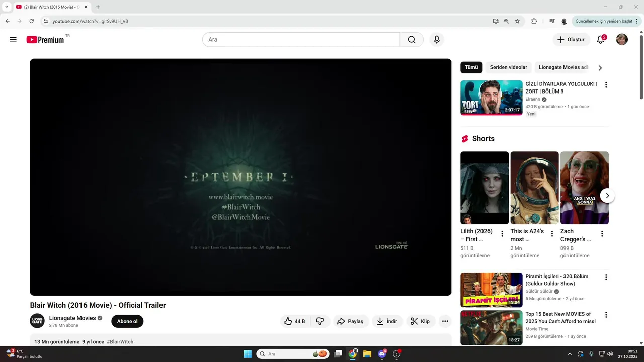Open account avatar menu on YouTube
Viewport: 644px width, 362px height.
(622, 40)
